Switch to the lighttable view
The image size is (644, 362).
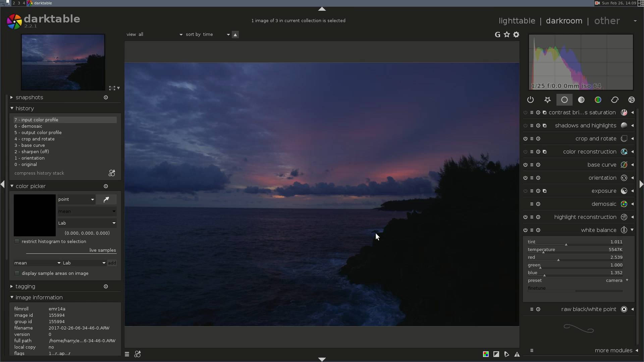(517, 21)
